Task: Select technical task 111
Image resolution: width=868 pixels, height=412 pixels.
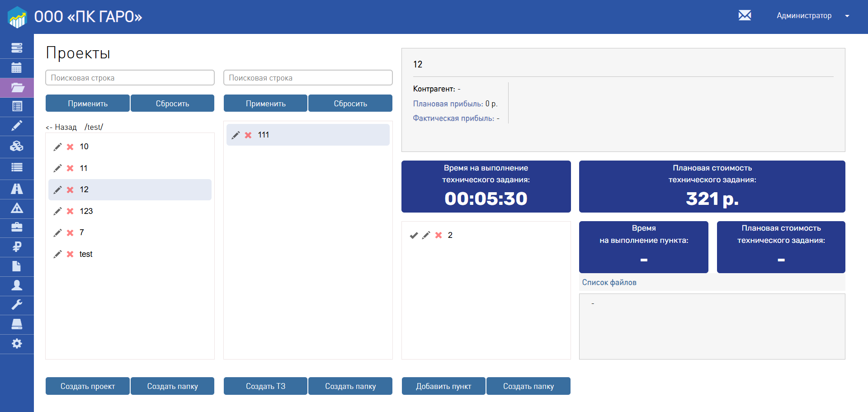Action: pos(308,135)
